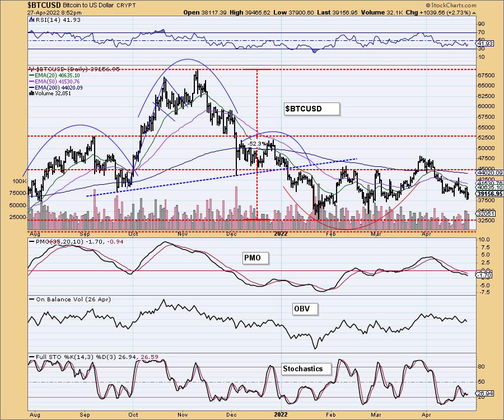Click the Volume 32,051 legend entry

click(50, 94)
